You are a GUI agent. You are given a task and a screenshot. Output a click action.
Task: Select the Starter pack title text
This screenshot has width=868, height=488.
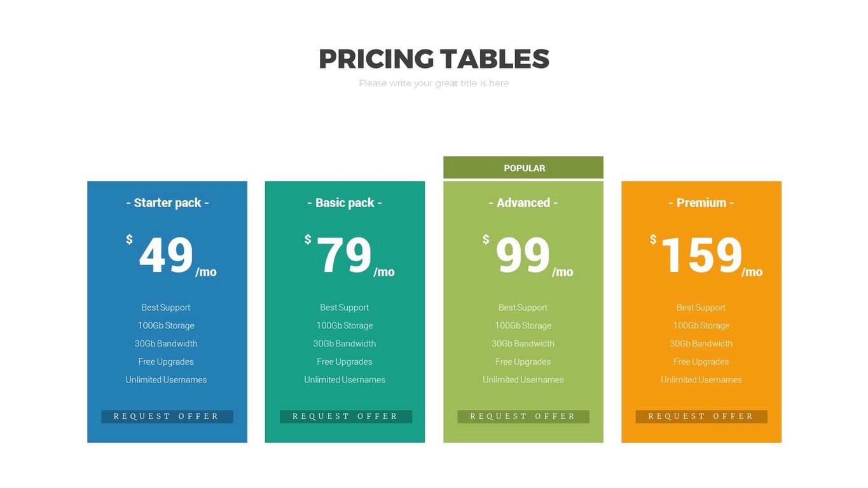click(x=167, y=203)
